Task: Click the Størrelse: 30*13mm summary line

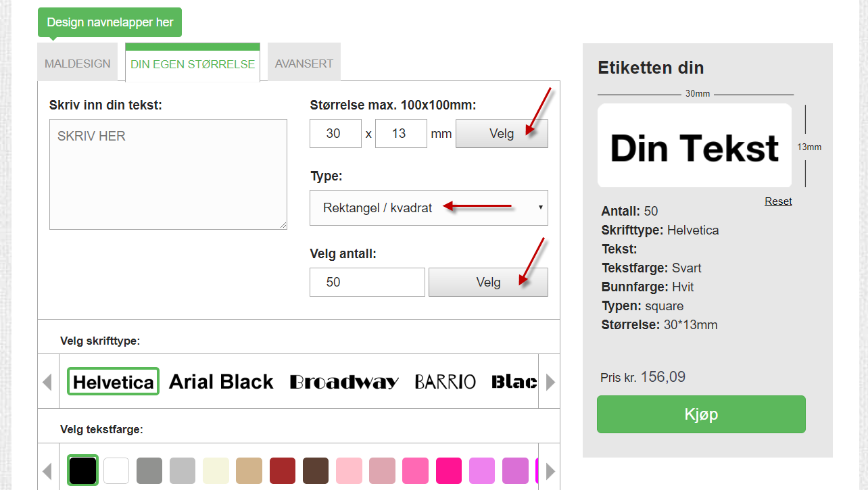Action: (659, 324)
